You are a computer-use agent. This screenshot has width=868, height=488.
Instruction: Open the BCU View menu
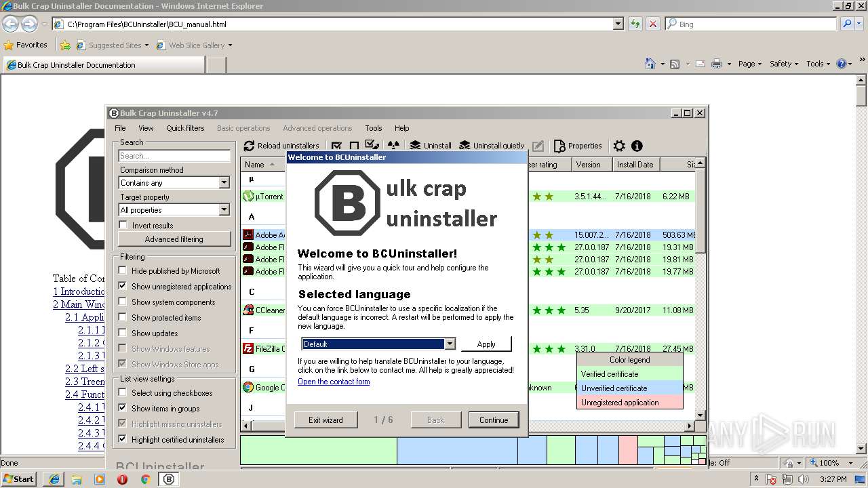146,128
